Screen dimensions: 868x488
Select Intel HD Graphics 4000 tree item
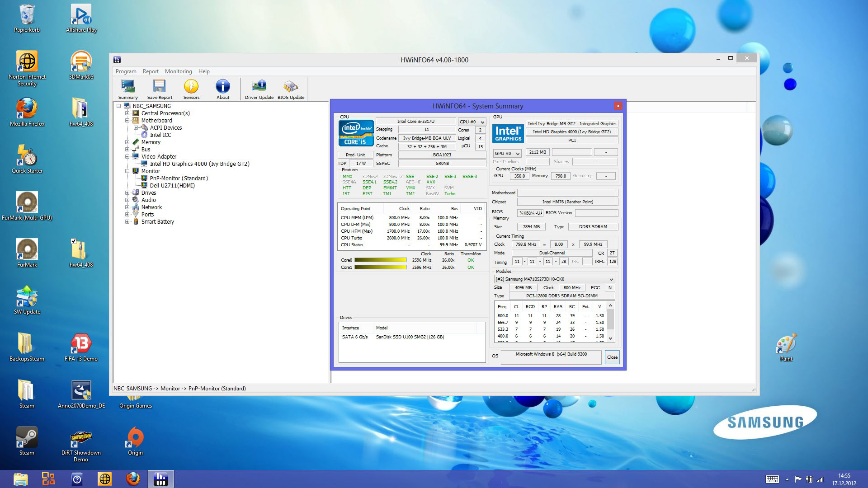(199, 164)
